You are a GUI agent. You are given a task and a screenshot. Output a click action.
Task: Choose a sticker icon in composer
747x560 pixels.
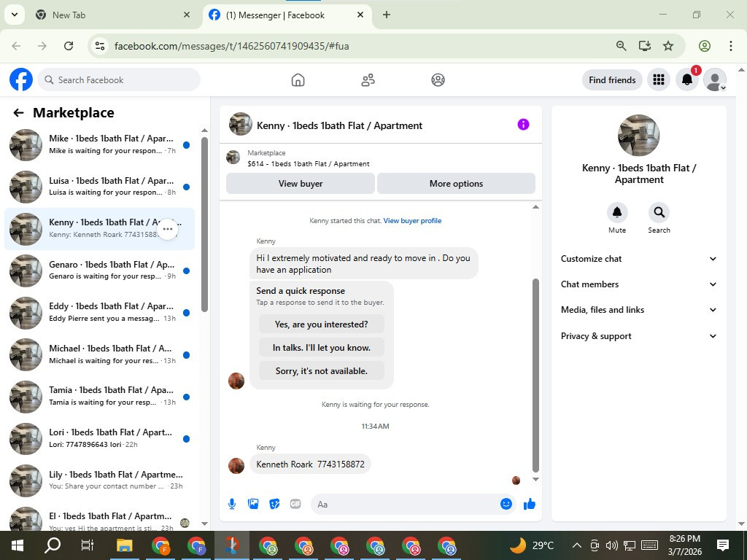[274, 504]
